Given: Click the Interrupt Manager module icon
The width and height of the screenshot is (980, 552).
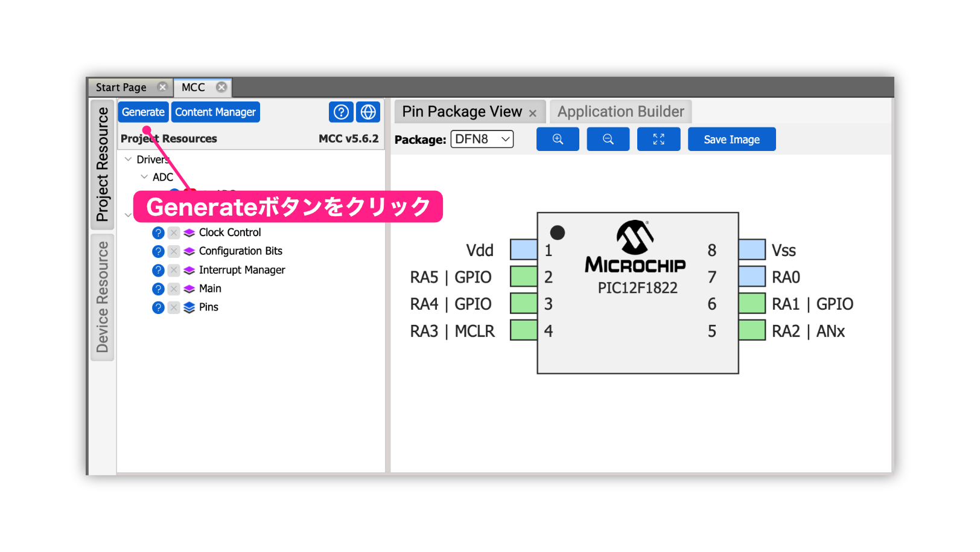Looking at the screenshot, I should [x=189, y=271].
